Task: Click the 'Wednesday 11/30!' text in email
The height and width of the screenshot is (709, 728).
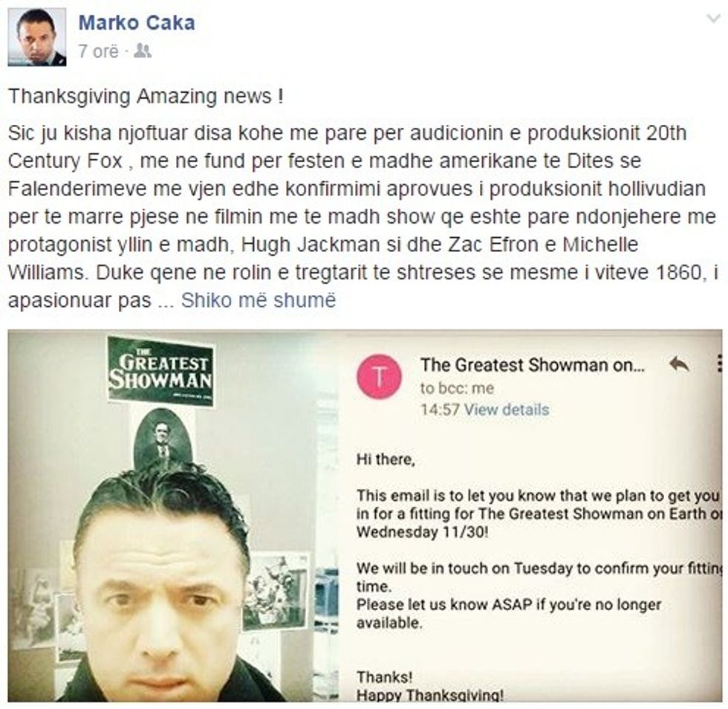Action: point(422,532)
